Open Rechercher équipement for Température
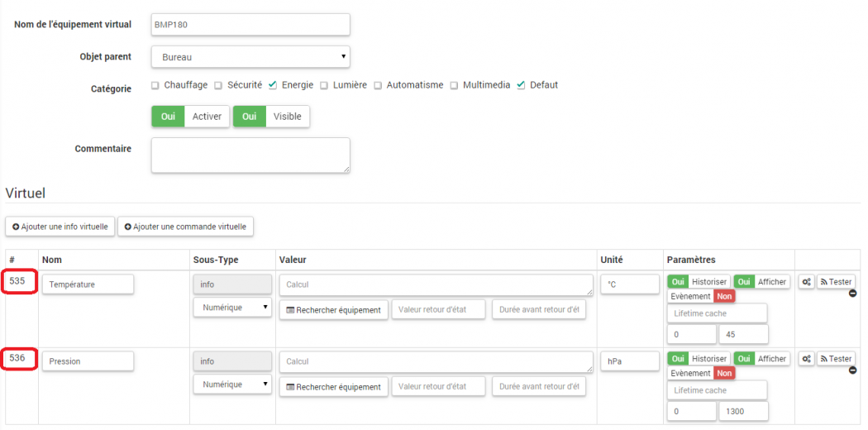The width and height of the screenshot is (868, 430). tap(334, 310)
